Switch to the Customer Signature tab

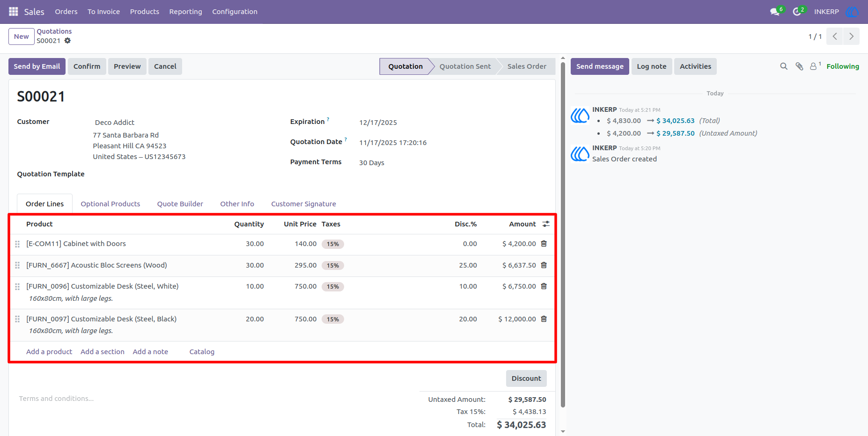pos(303,204)
